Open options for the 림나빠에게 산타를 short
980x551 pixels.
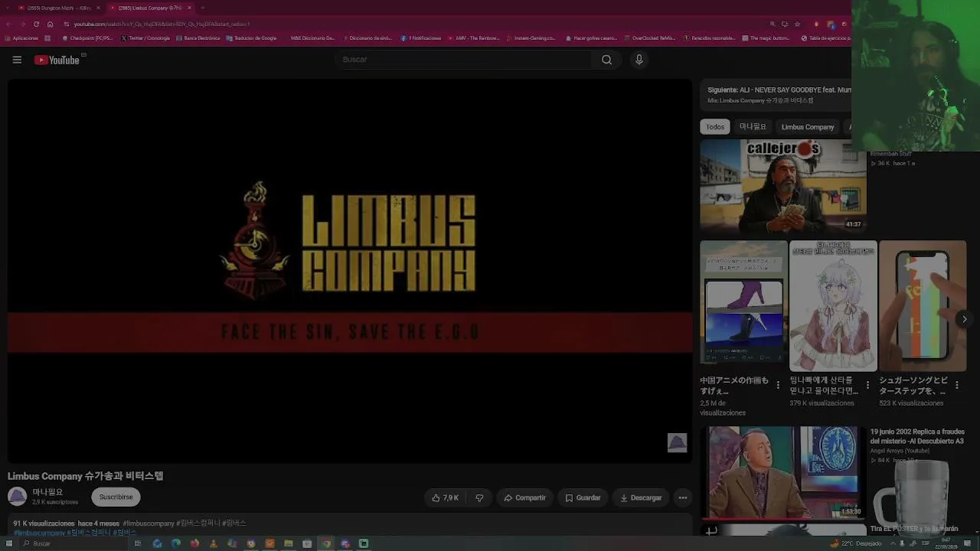(867, 385)
